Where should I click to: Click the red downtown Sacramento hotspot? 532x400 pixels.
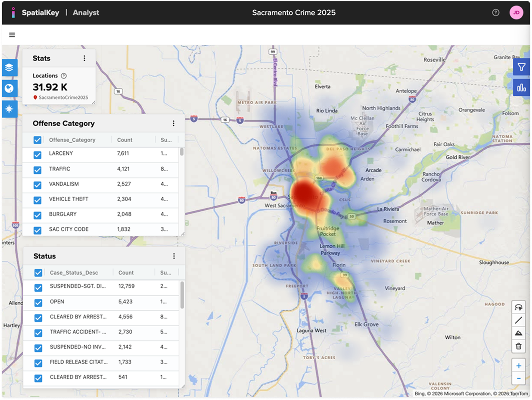tap(304, 195)
